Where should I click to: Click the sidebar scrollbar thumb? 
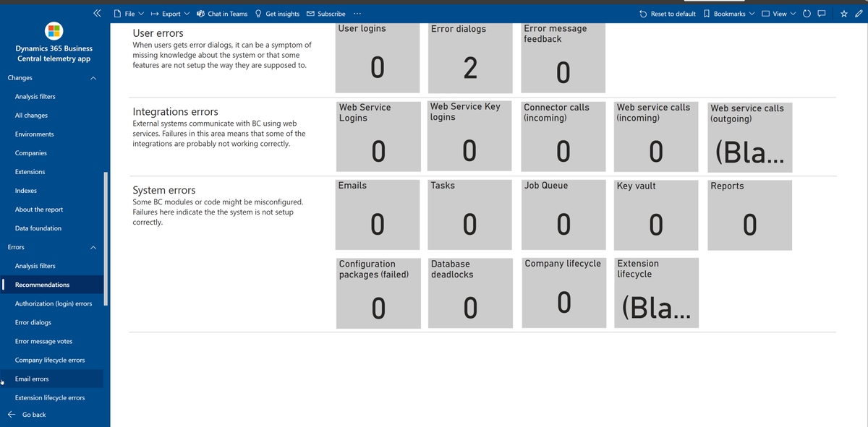[106, 238]
